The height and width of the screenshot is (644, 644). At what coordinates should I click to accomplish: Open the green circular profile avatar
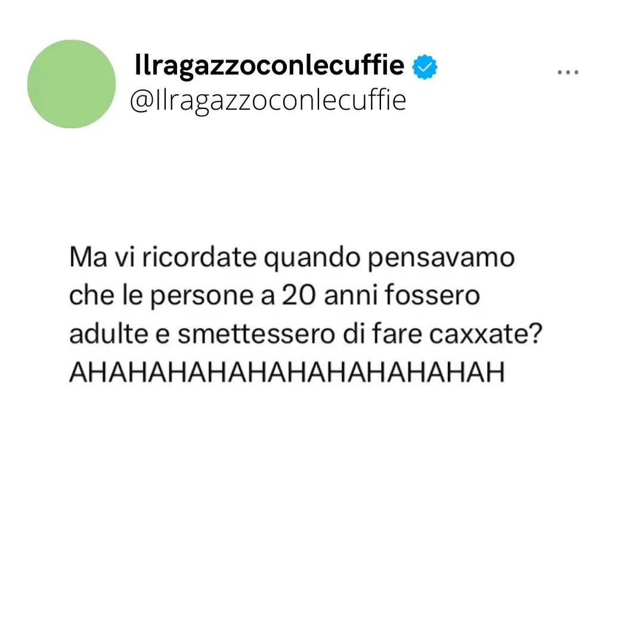point(72,84)
